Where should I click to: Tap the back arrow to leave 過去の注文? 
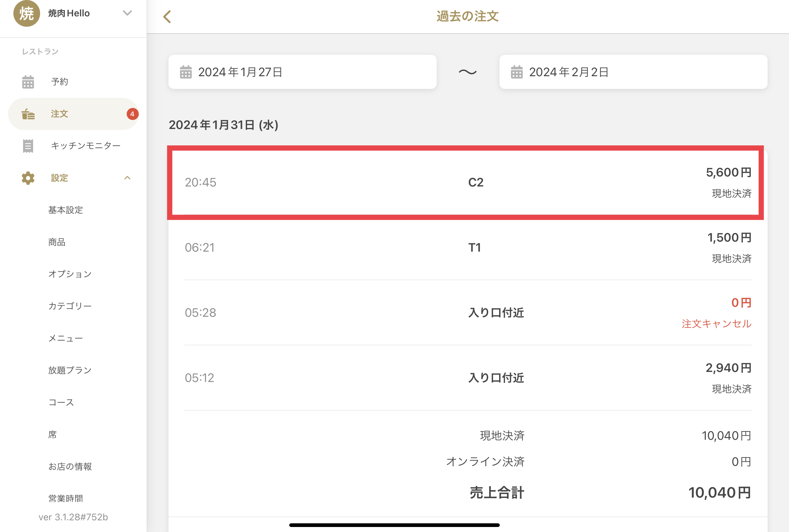(x=167, y=16)
